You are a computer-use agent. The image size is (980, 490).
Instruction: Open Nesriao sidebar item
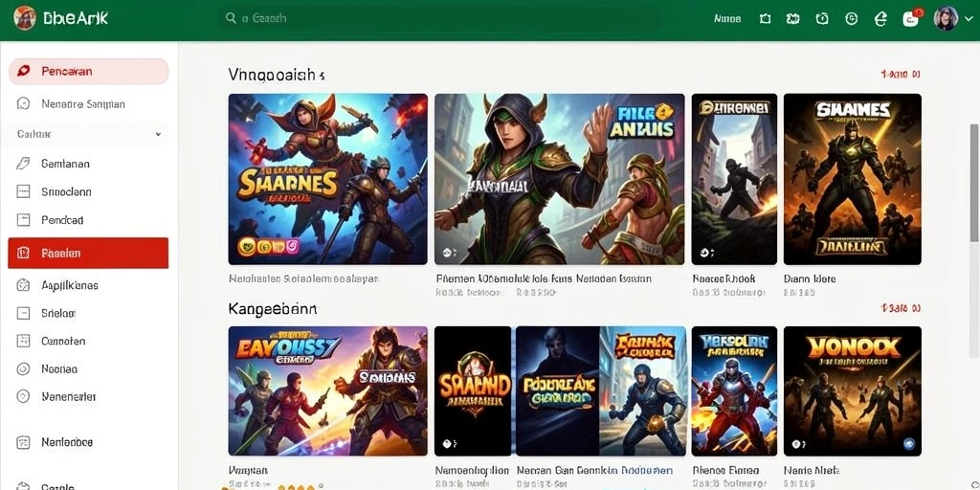point(59,369)
